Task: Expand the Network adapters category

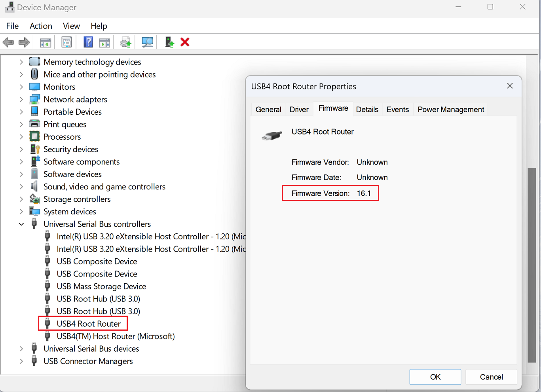Action: (x=21, y=100)
